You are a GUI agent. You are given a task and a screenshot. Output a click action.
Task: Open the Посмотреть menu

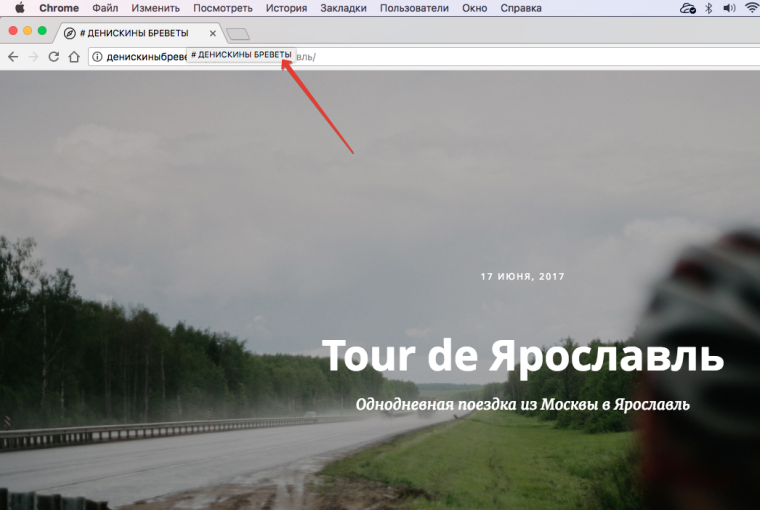pos(223,8)
